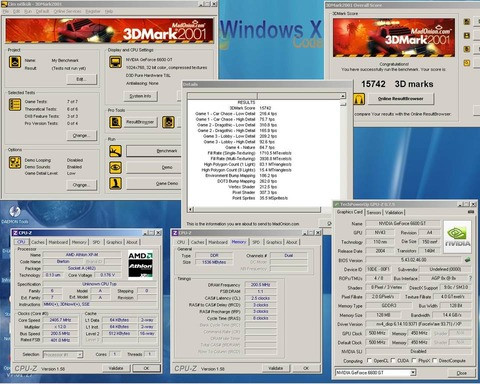The height and width of the screenshot is (384, 480).
Task: Click Change... under Selected Tests
Action: click(x=82, y=136)
